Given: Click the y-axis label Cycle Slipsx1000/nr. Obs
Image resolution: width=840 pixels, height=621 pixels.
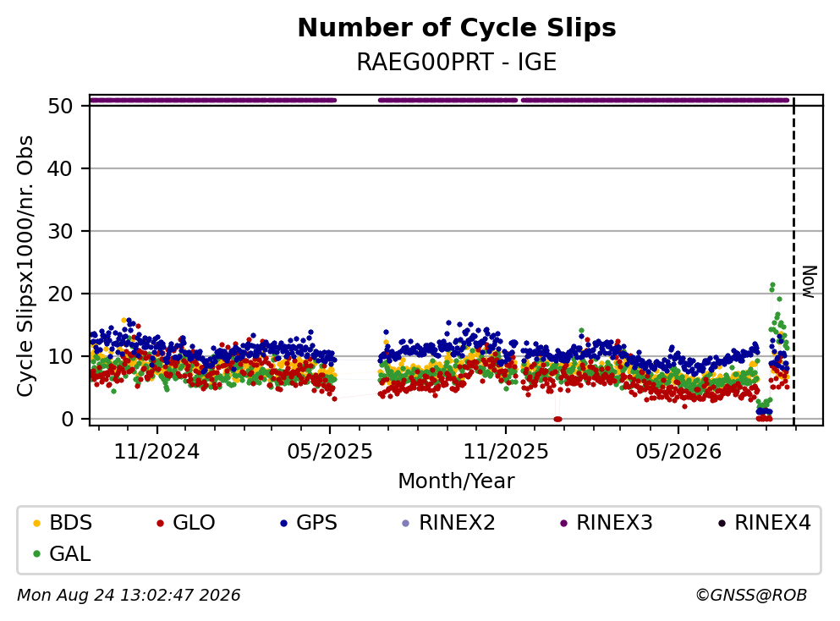Looking at the screenshot, I should pos(25,267).
